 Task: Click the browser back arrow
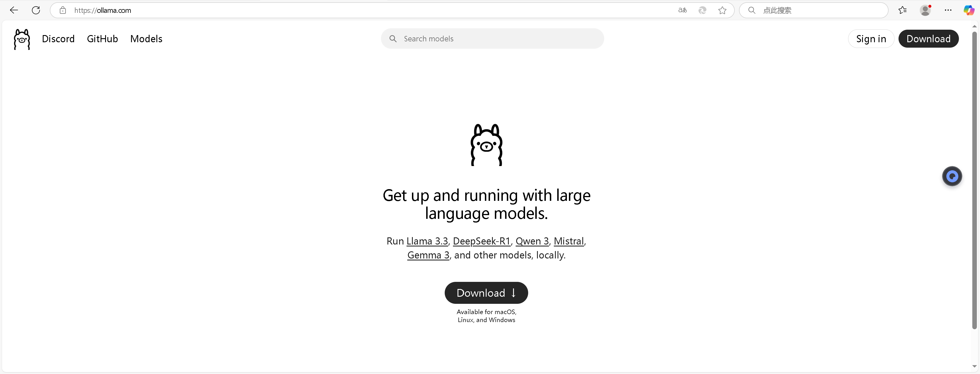(x=14, y=10)
